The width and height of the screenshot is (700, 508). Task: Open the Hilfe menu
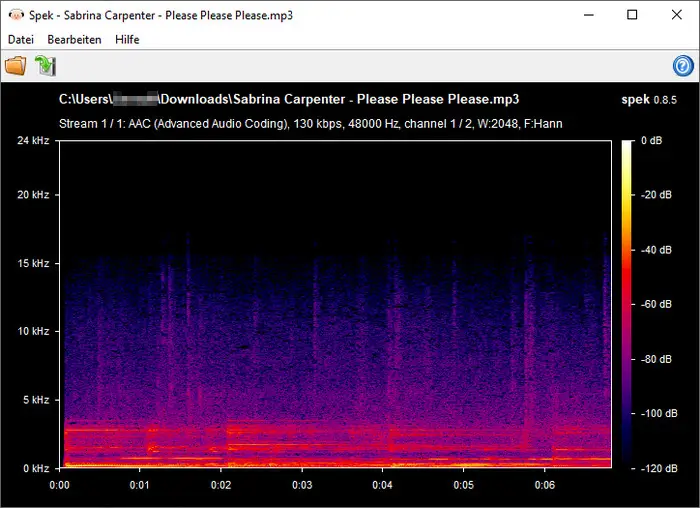(127, 39)
